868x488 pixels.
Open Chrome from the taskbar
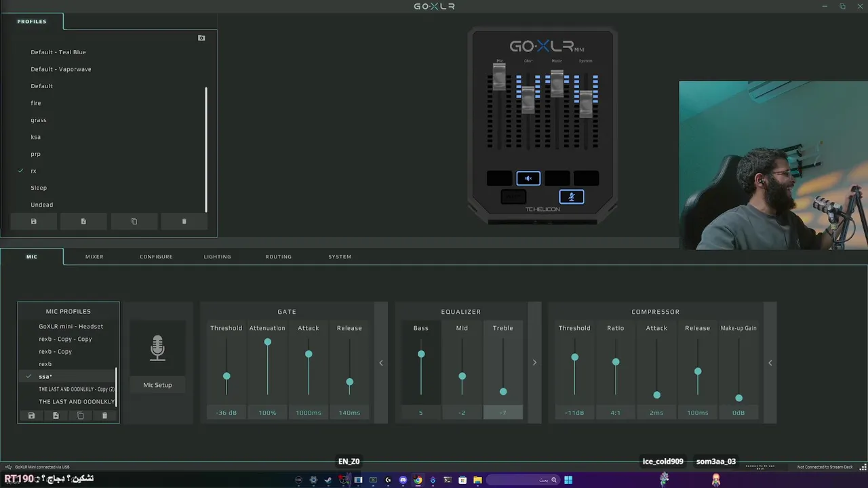coord(418,480)
